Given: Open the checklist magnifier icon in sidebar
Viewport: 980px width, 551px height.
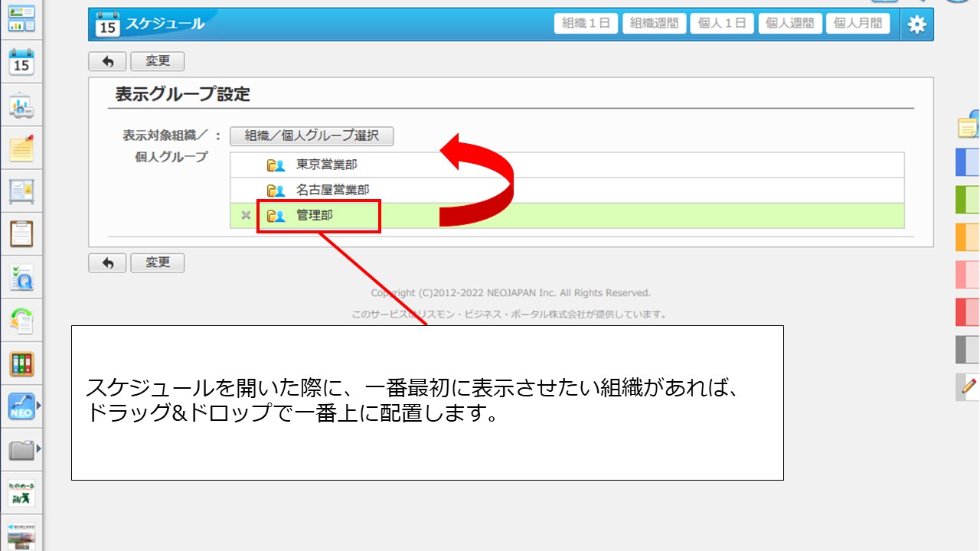Looking at the screenshot, I should point(21,278).
